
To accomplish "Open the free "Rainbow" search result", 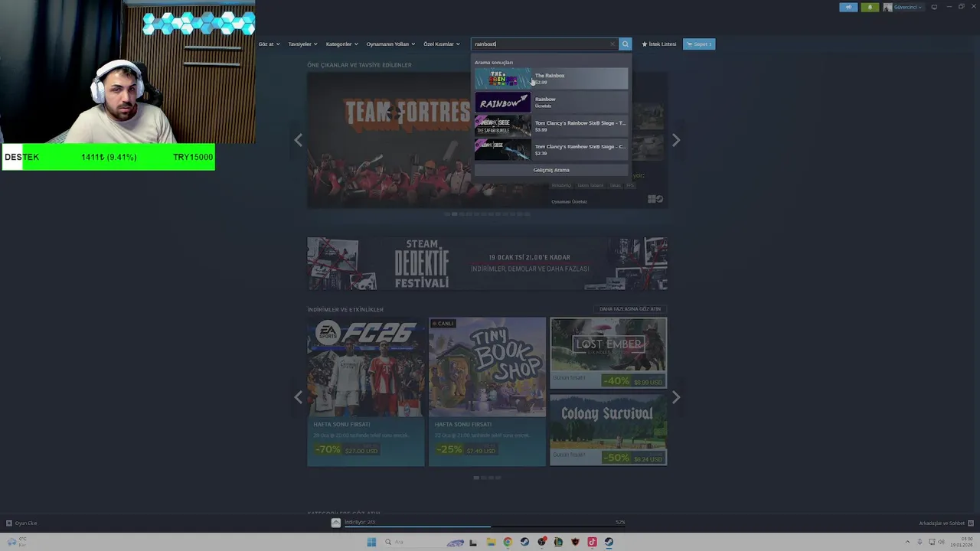I will [551, 102].
